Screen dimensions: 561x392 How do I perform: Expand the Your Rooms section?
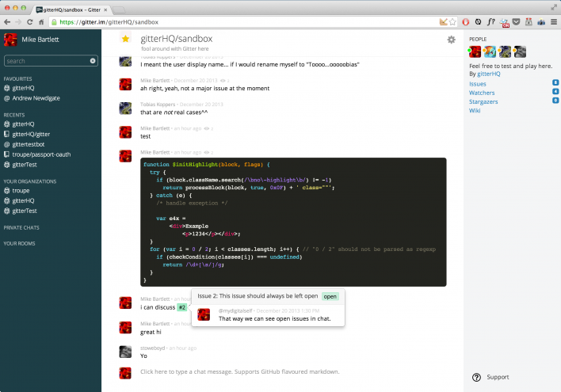[x=19, y=243]
